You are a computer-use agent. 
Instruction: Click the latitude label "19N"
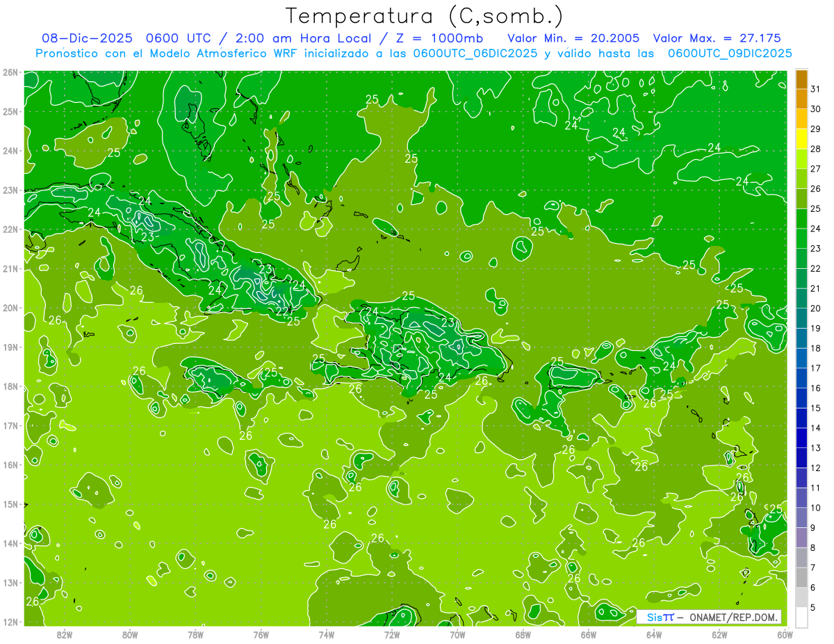(11, 347)
